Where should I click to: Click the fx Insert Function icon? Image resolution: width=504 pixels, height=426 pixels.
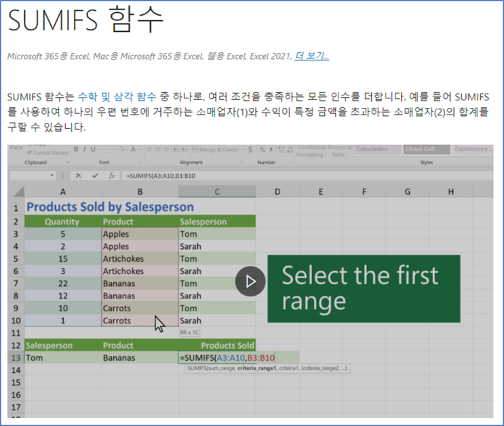click(x=111, y=176)
